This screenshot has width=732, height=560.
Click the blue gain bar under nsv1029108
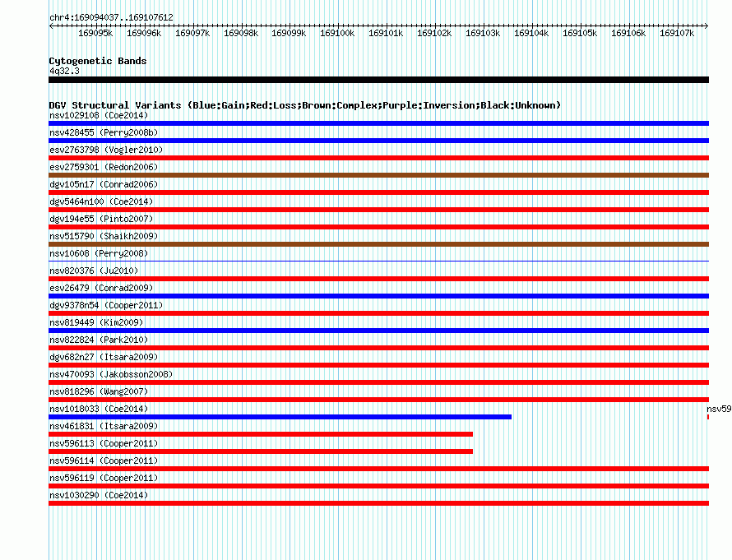tap(378, 123)
